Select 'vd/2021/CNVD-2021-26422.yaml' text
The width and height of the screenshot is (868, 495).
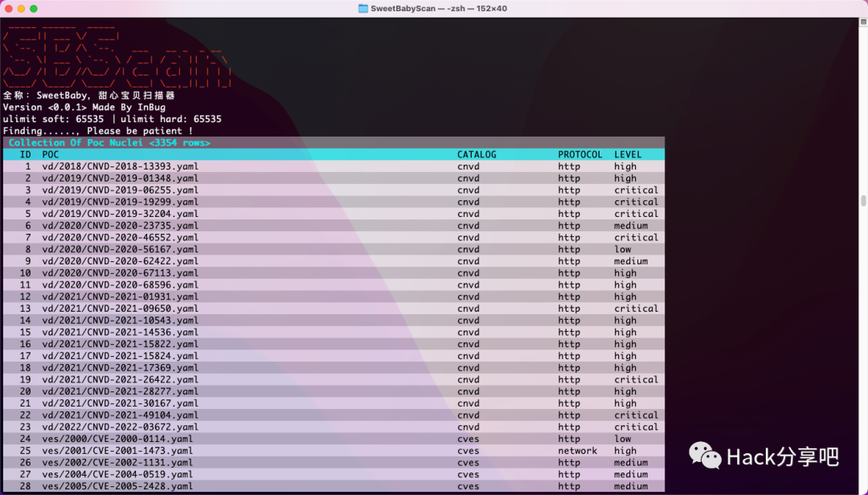120,380
